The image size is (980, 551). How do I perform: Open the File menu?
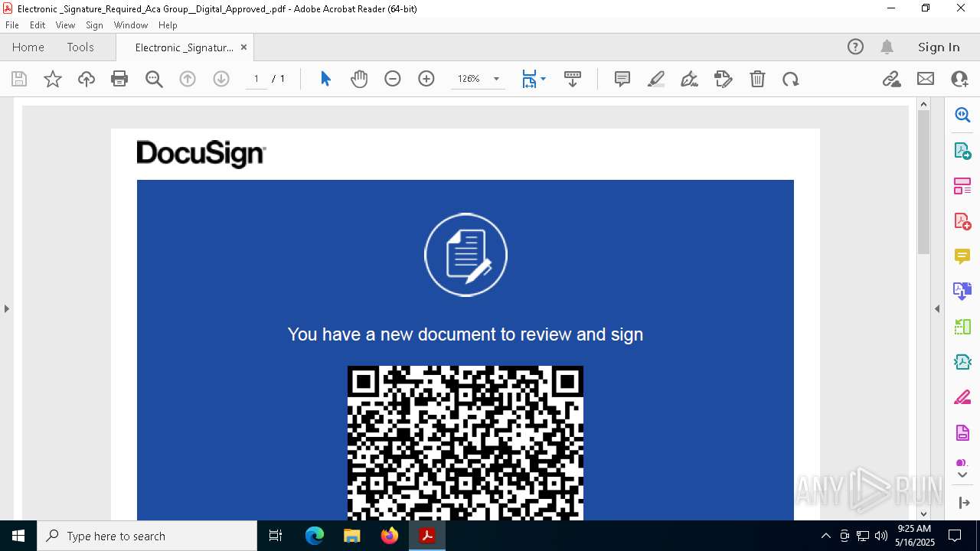(12, 25)
